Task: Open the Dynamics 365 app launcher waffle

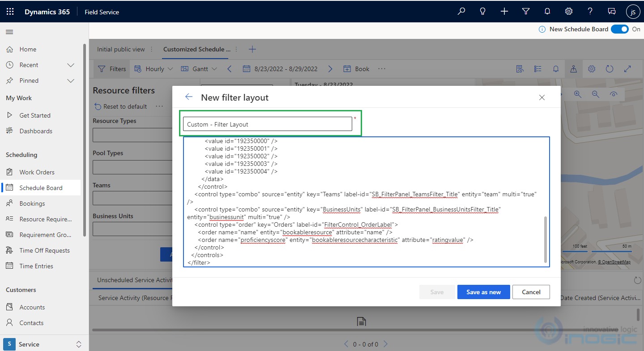Action: click(x=10, y=12)
